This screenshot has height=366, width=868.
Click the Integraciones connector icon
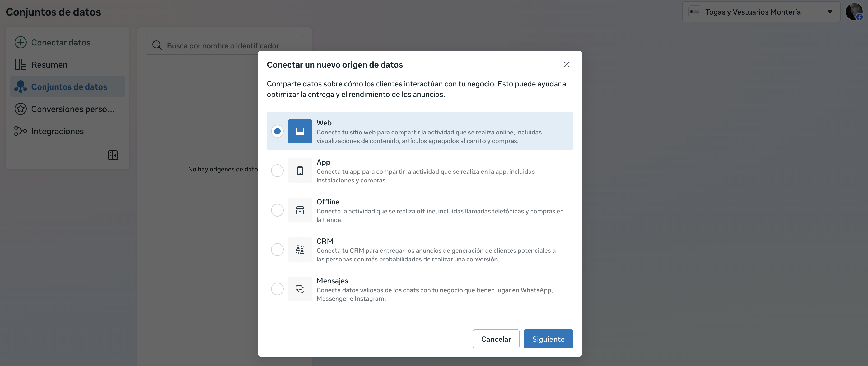[x=21, y=131]
